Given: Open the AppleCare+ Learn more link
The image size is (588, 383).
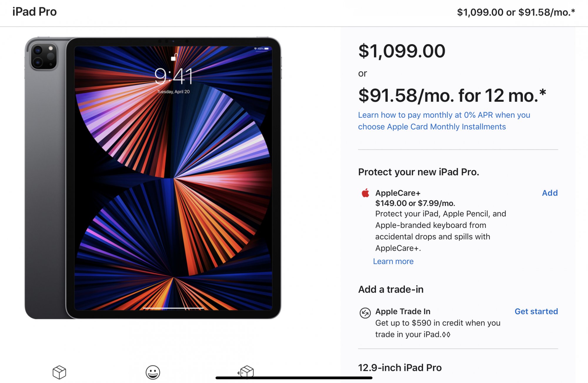Looking at the screenshot, I should pos(393,261).
